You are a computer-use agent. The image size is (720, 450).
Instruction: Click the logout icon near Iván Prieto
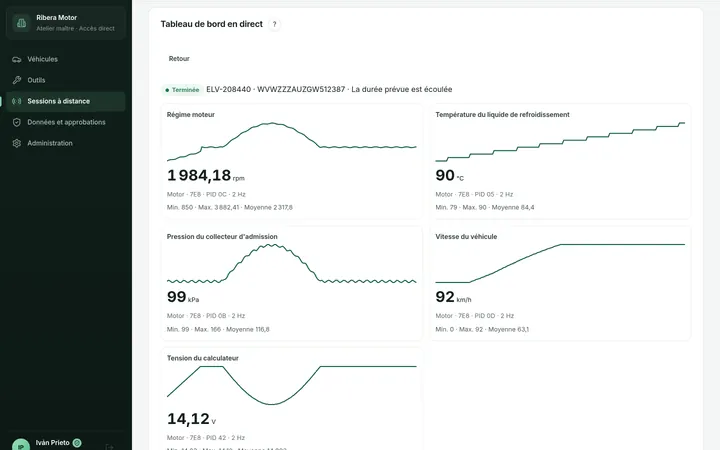click(x=109, y=447)
